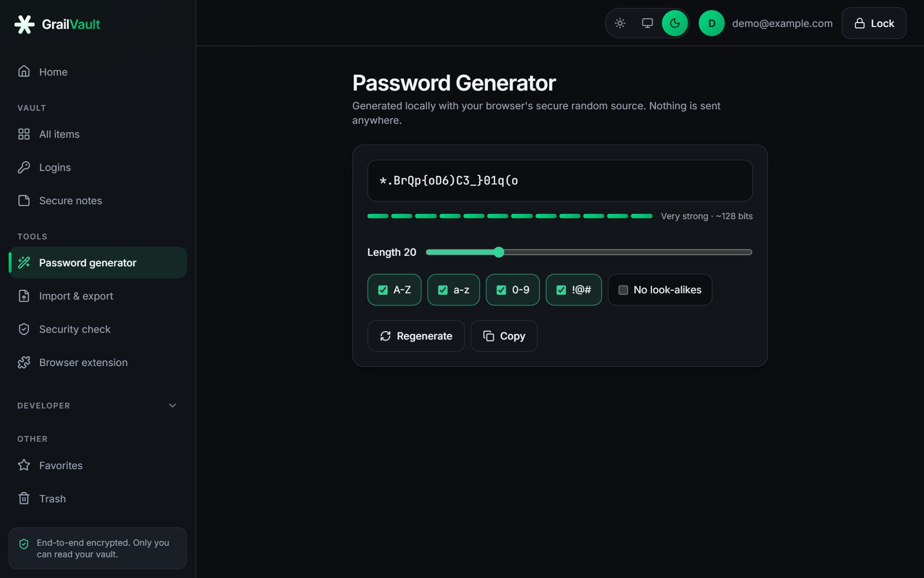Select system theme monitor icon
Screen dimensions: 924x578
coord(647,23)
